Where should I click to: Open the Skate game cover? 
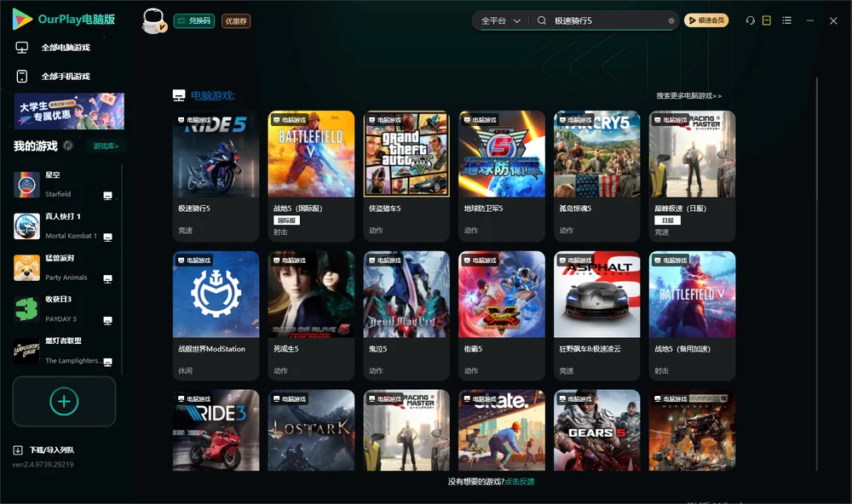click(502, 430)
